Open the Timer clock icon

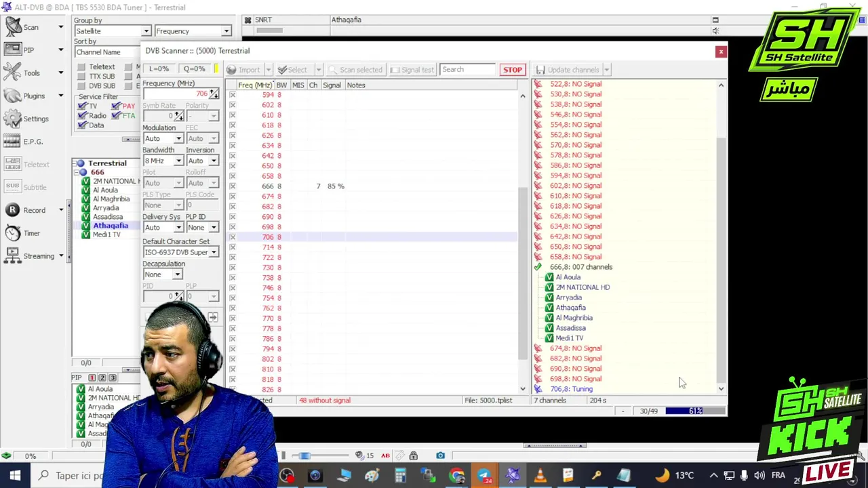click(x=14, y=233)
